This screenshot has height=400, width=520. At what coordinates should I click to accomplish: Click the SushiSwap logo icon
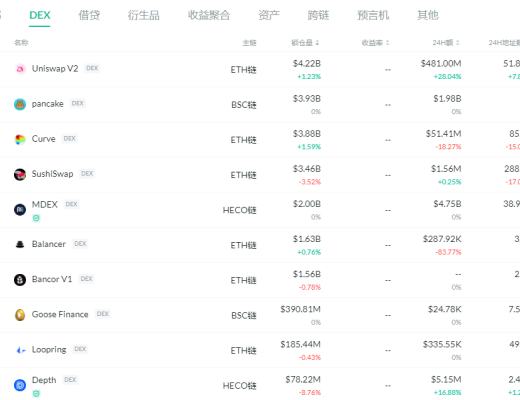click(20, 174)
